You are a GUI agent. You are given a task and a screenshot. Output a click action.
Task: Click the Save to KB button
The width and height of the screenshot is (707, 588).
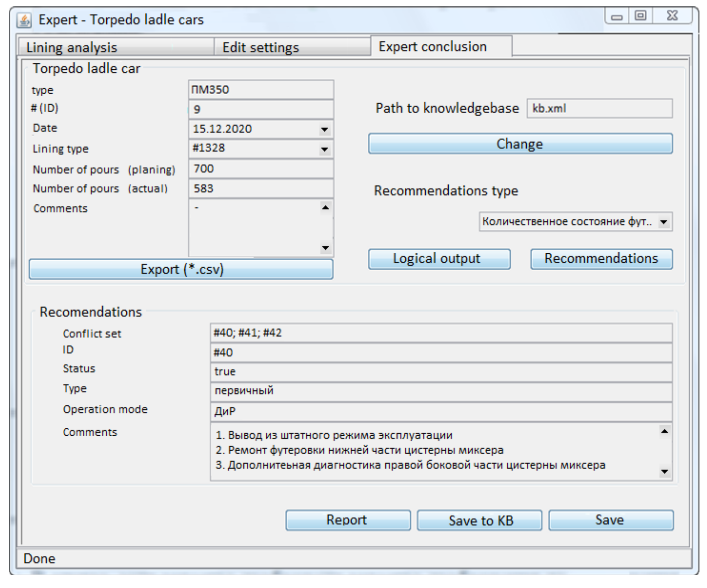[x=479, y=520]
